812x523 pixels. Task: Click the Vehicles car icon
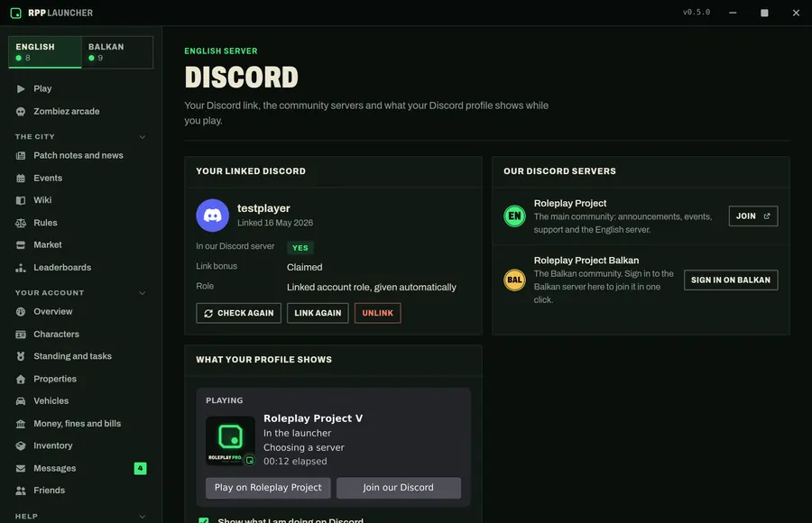click(21, 401)
